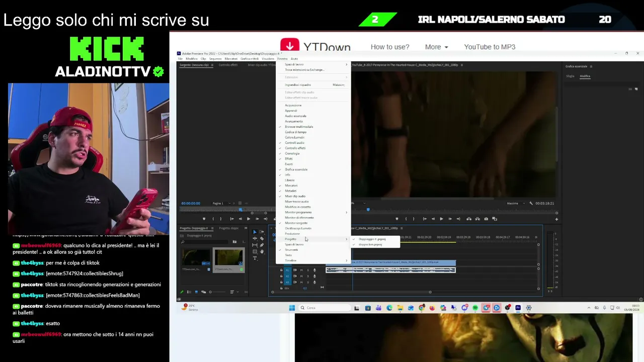Add marker in Program monitor
Viewport: 644px width, 362px height.
397,219
